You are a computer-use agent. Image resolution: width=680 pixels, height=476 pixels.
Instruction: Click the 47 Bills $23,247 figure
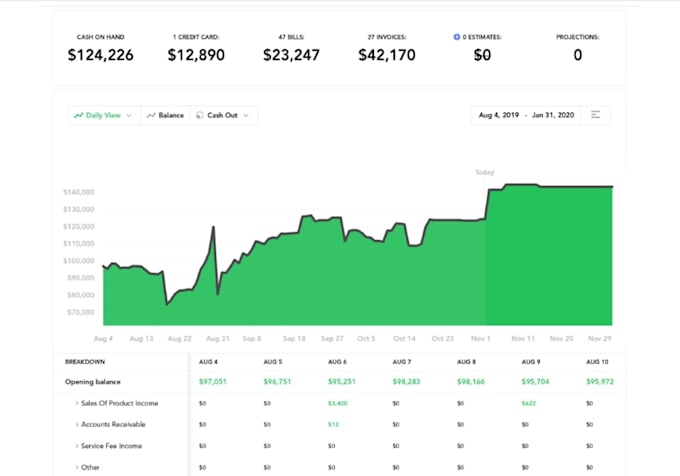[291, 55]
